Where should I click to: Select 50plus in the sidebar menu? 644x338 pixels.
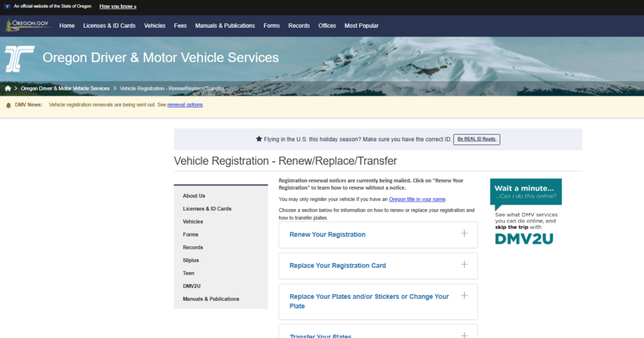click(x=191, y=260)
